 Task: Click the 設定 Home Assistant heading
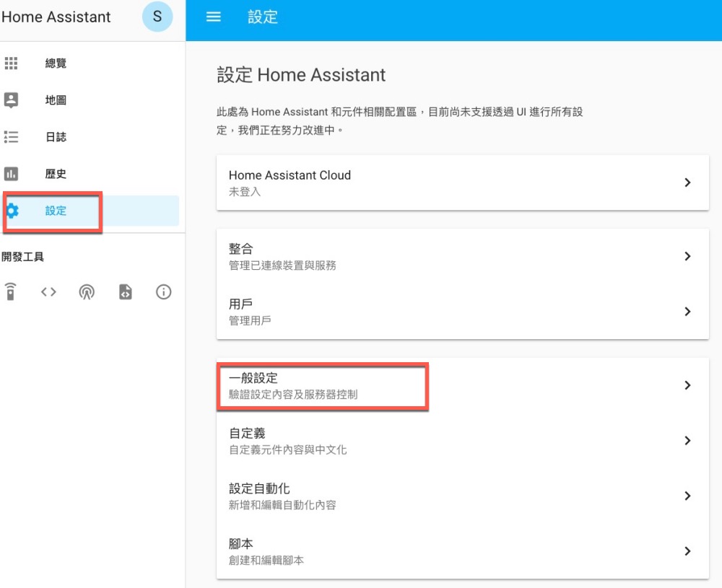(301, 74)
